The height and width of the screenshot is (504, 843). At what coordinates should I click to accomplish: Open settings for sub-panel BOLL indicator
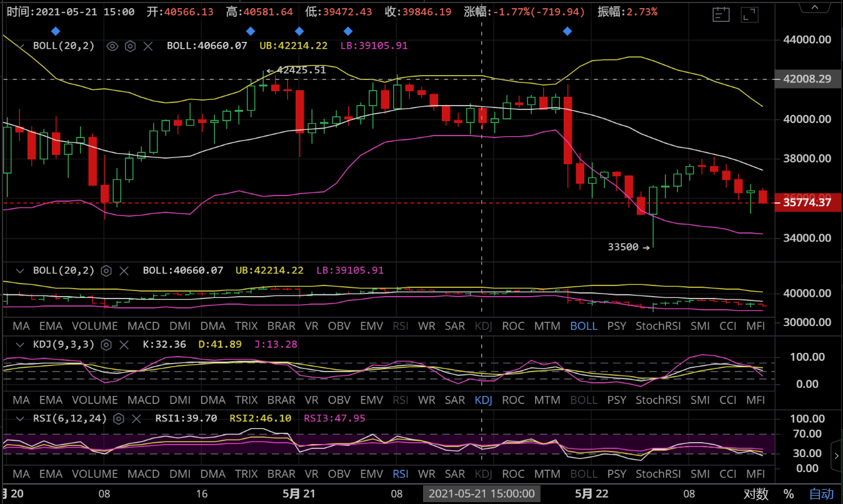(106, 270)
